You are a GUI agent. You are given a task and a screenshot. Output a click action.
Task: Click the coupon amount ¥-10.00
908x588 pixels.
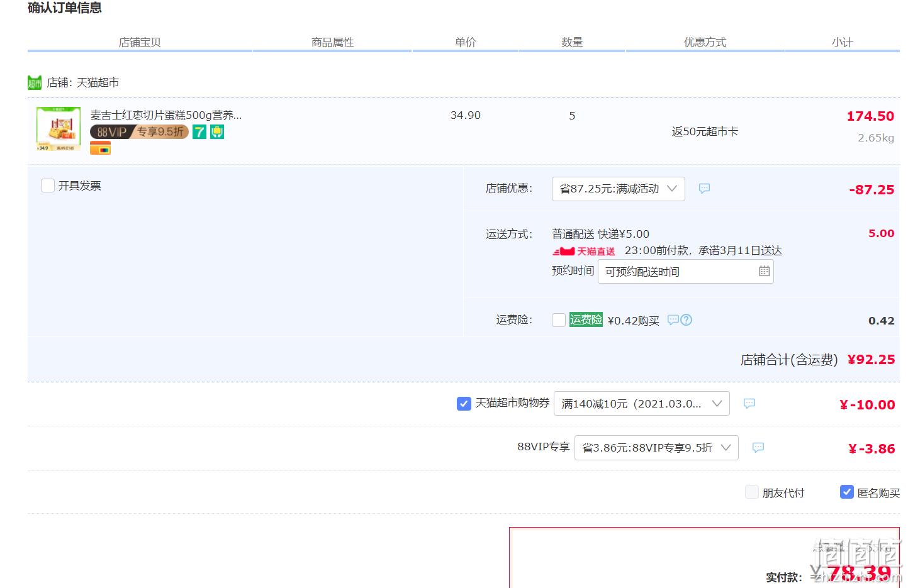[867, 405]
